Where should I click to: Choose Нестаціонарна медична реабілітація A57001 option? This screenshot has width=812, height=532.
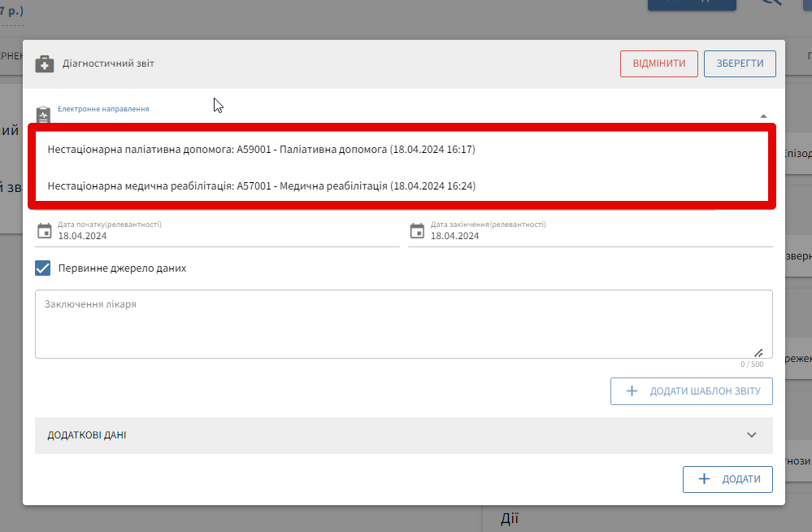click(261, 186)
